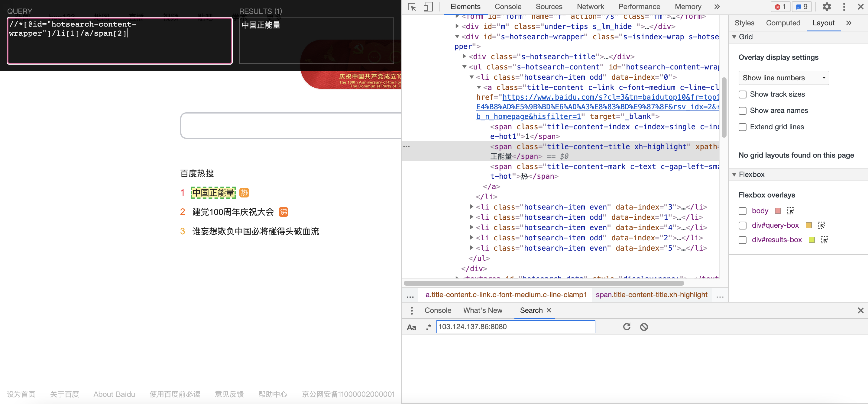868x404 pixels.
Task: Click the clear search results icon
Action: click(644, 327)
